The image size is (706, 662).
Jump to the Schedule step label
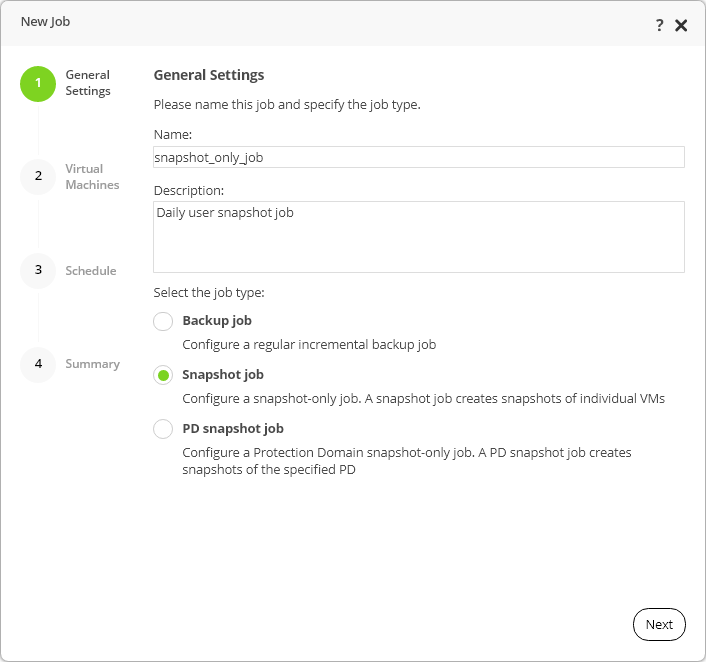(x=91, y=271)
